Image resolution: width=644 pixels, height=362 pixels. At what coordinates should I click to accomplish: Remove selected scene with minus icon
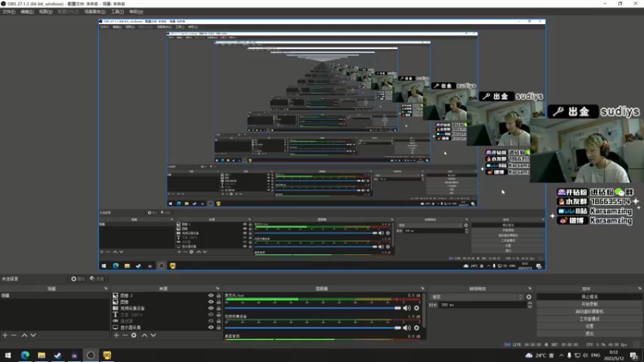tap(14, 335)
